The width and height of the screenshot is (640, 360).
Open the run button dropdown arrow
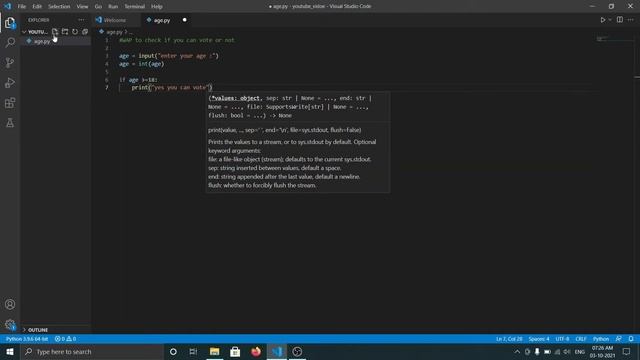tap(610, 20)
